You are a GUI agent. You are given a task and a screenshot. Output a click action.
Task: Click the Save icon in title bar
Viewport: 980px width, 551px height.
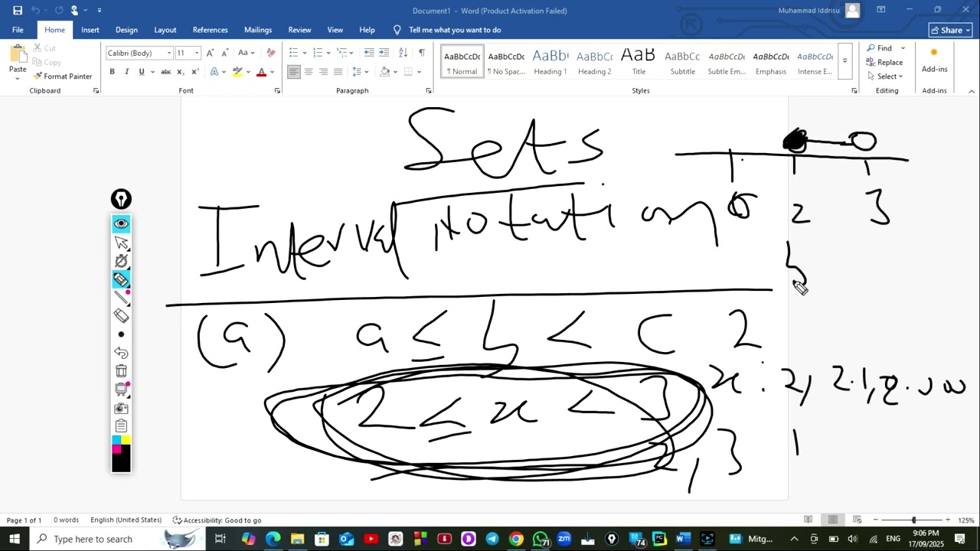(x=18, y=11)
